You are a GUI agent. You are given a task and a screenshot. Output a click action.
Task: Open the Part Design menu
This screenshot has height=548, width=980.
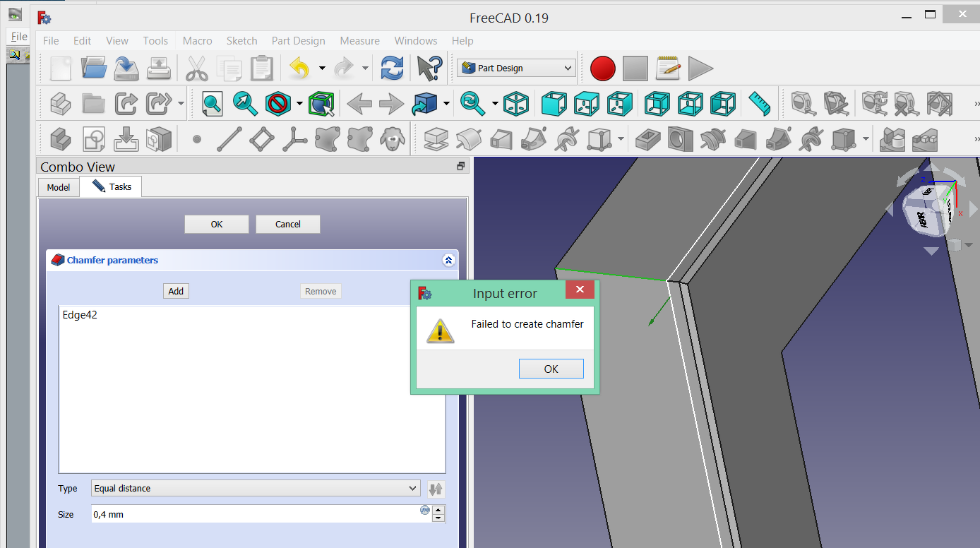click(299, 41)
